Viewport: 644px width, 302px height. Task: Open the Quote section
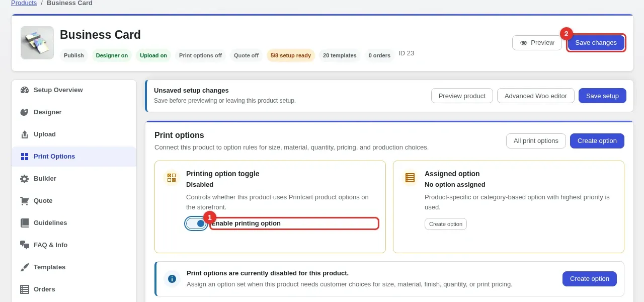pyautogui.click(x=73, y=201)
